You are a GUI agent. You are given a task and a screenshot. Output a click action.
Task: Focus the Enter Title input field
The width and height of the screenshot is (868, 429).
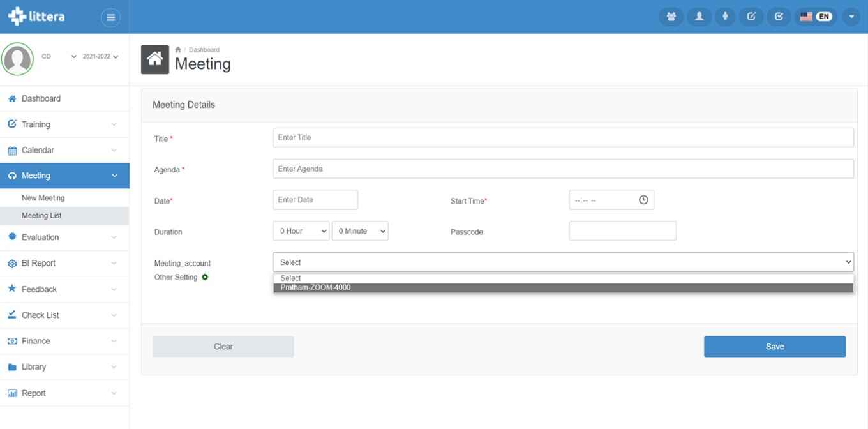(x=563, y=137)
